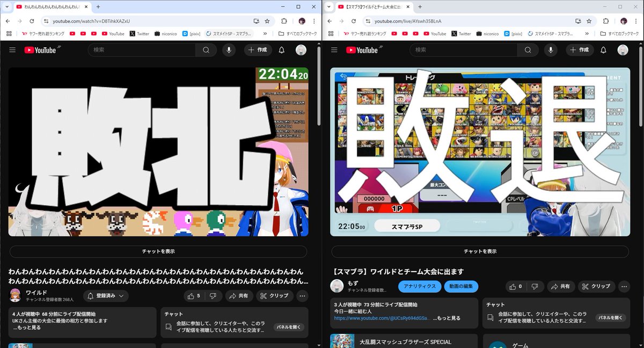Image resolution: width=644 pixels, height=348 pixels.
Task: Open more options with the three-dot menu
Action: pos(302,296)
